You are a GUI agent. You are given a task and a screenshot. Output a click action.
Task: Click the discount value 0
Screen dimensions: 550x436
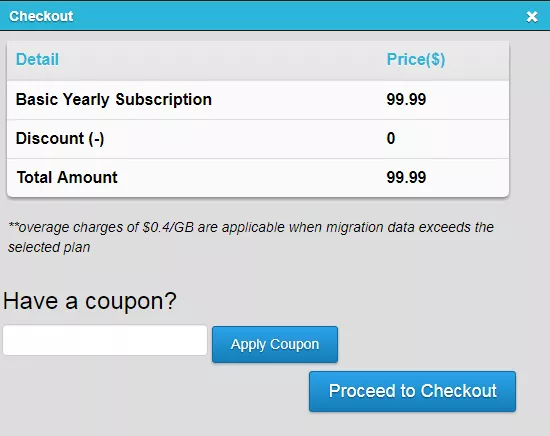(391, 138)
